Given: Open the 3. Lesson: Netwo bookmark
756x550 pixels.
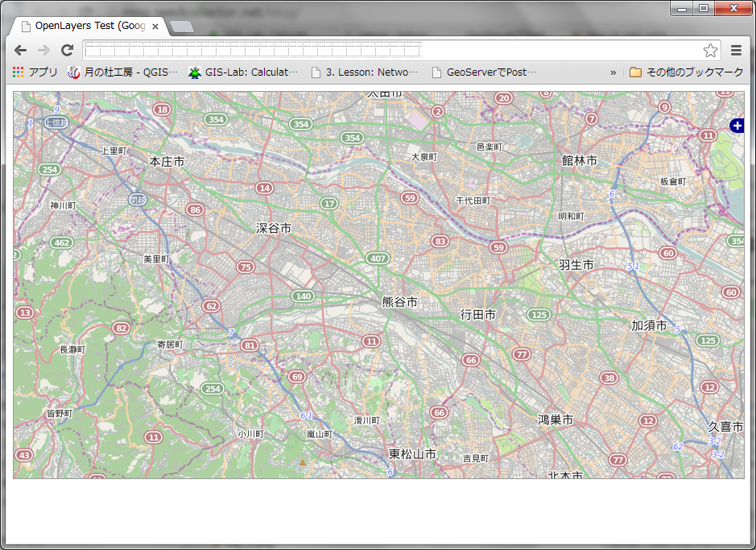Looking at the screenshot, I should coord(365,72).
